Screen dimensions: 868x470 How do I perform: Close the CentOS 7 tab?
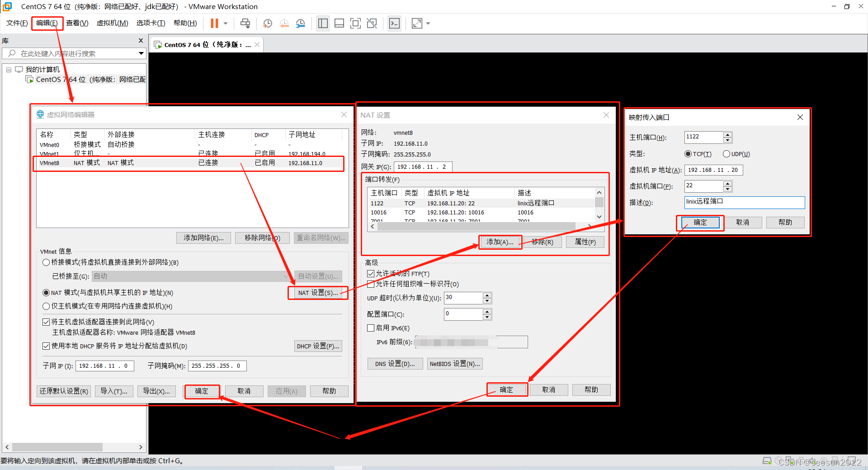coord(257,44)
